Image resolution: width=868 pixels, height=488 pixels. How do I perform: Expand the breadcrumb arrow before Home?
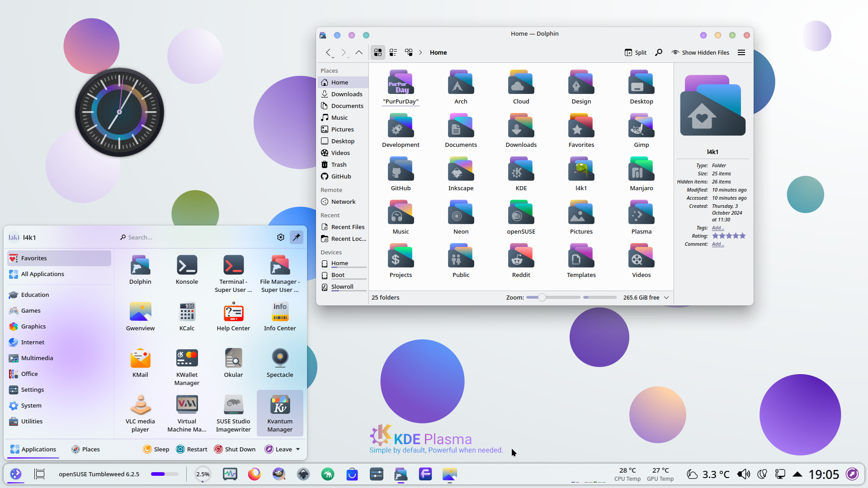point(420,52)
